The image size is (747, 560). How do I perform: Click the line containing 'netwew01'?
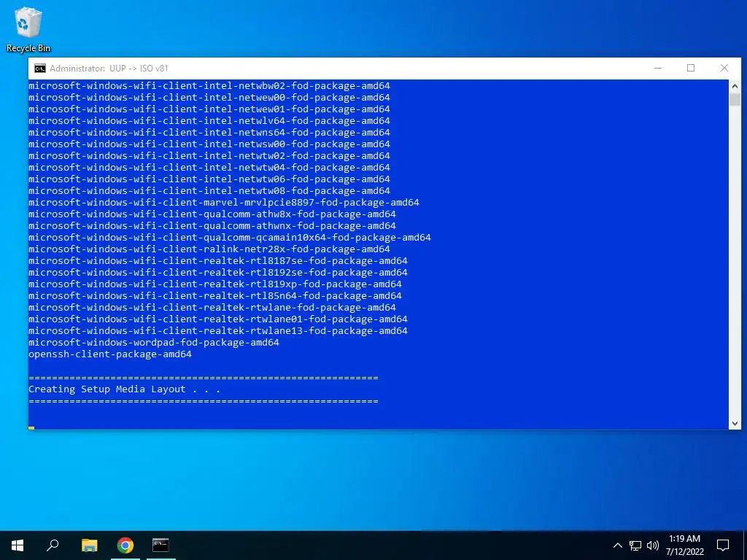point(209,109)
